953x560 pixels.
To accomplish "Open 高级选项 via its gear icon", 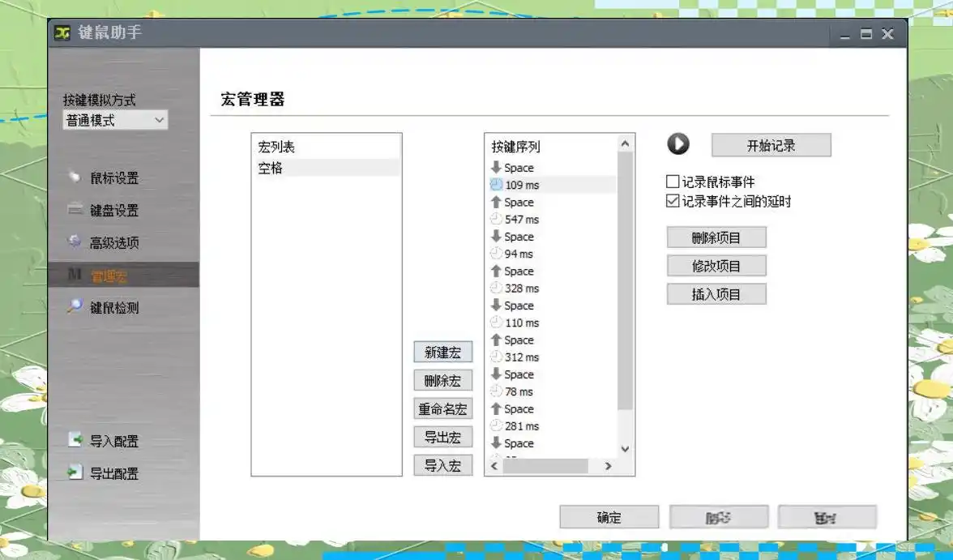I will click(74, 241).
